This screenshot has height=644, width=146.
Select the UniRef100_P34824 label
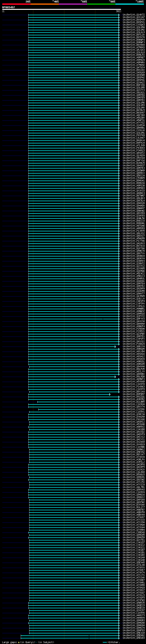click(x=134, y=344)
